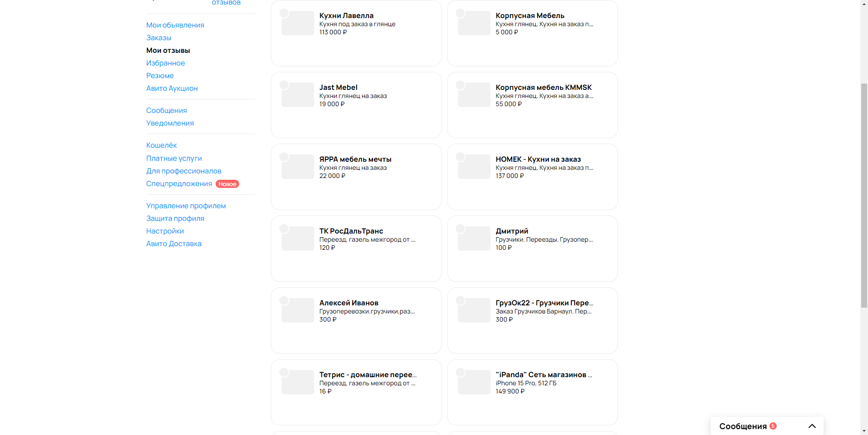
Task: Click price 137 000 ₽
Action: click(x=509, y=176)
